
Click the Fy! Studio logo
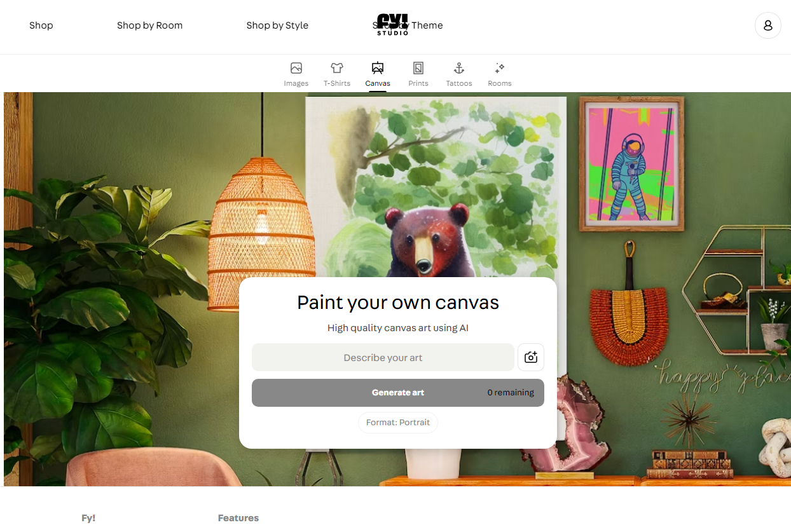393,25
